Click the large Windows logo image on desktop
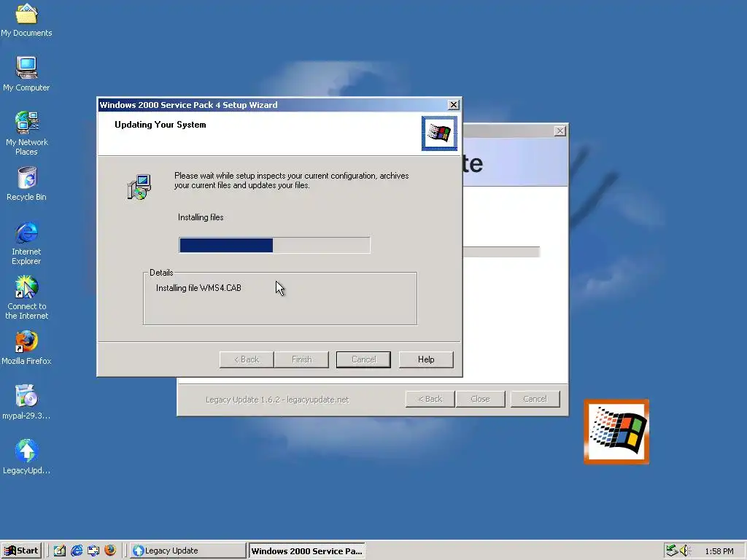747x560 pixels. [616, 432]
